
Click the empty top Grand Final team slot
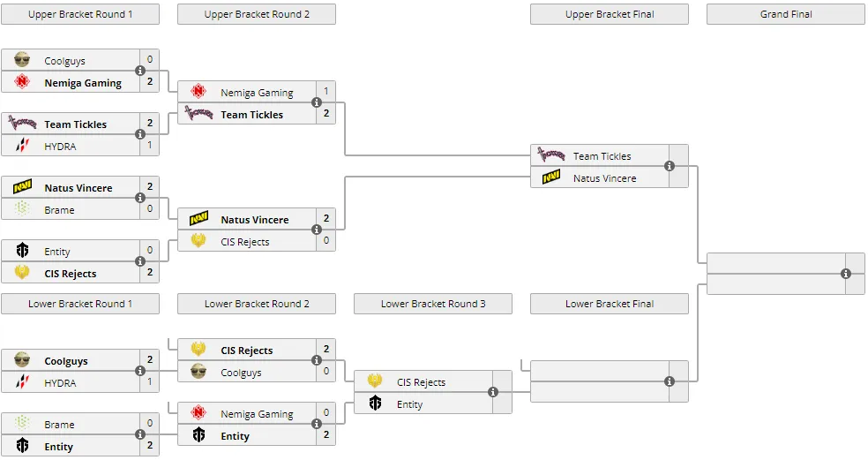click(x=776, y=263)
